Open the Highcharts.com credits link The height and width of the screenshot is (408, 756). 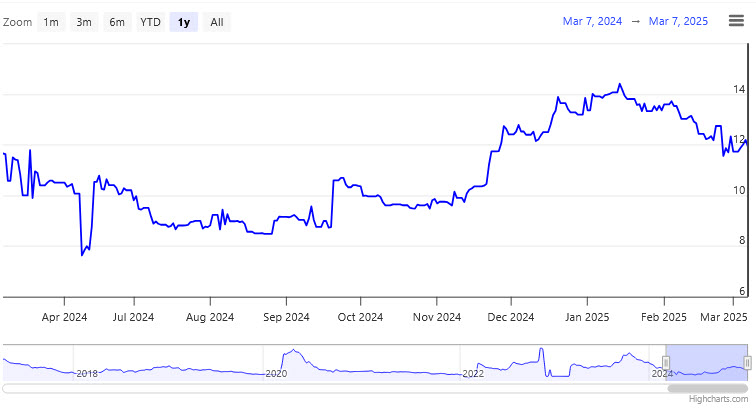(x=718, y=398)
